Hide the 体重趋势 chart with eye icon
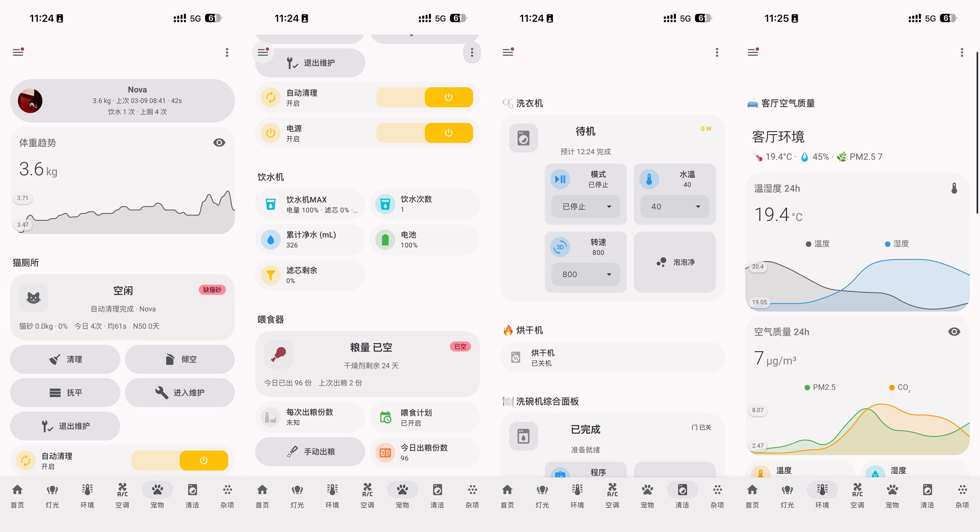 point(219,143)
